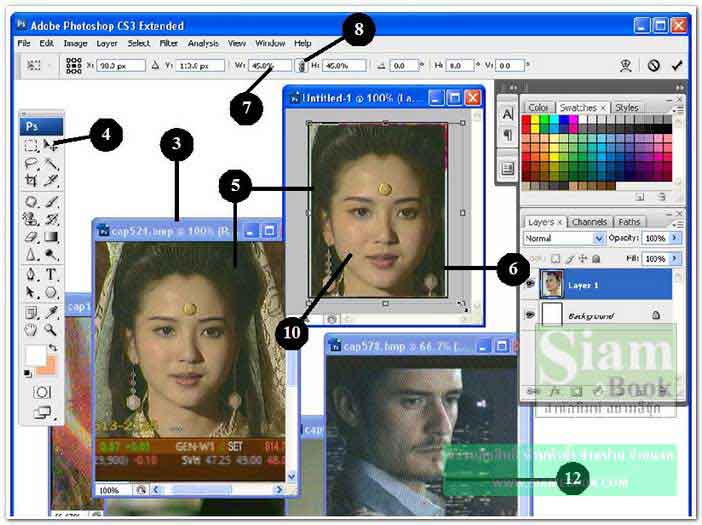Hide the Background layer eye icon
This screenshot has width=702, height=525.
coord(530,315)
